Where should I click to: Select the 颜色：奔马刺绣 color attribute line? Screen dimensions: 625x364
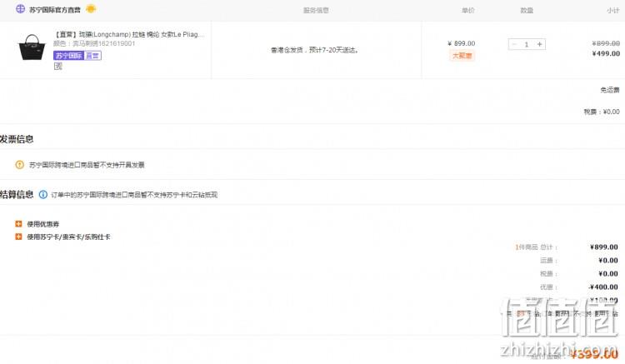click(x=94, y=43)
